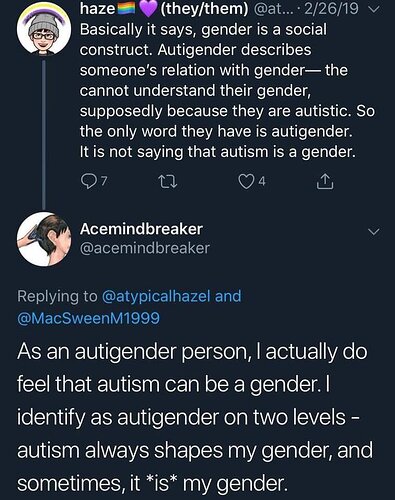
Task: Click Acemindbreaker's reply text body
Action: [x=195, y=417]
